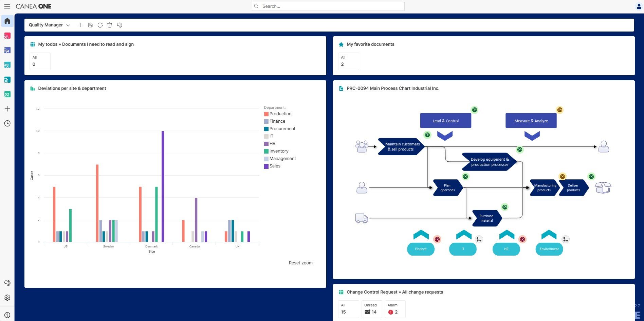Save the current dashboard layout
Image resolution: width=644 pixels, height=321 pixels.
[x=90, y=25]
